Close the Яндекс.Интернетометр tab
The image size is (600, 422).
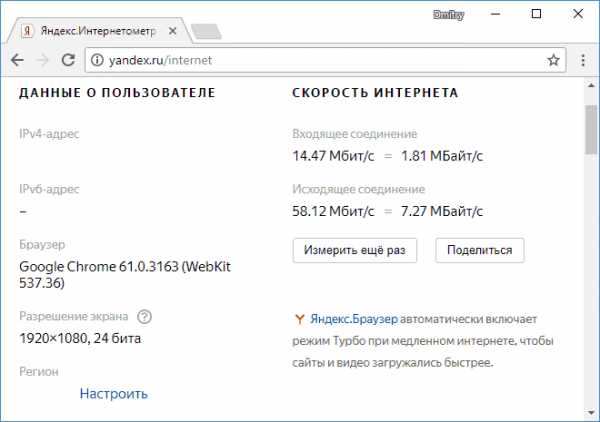[173, 31]
